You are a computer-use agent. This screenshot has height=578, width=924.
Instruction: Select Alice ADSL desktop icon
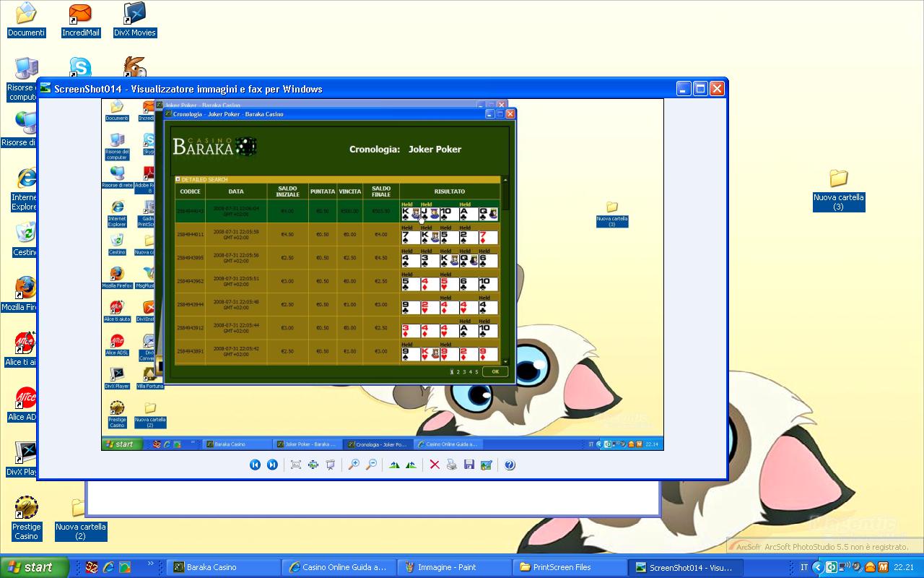[x=22, y=405]
